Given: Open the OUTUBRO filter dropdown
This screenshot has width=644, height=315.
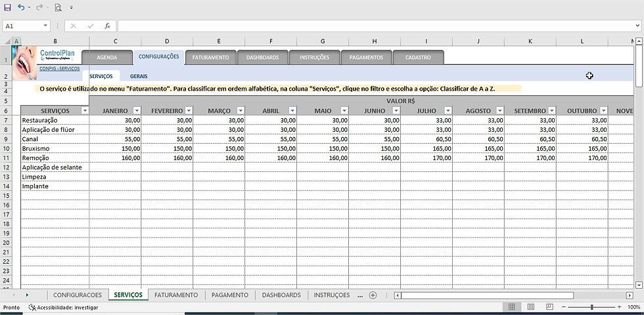Looking at the screenshot, I should point(603,111).
